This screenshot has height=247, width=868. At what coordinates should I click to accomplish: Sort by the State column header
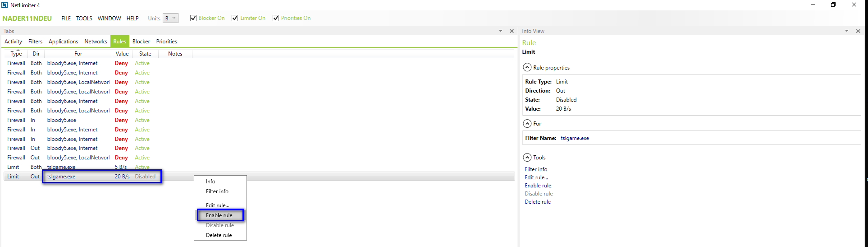(145, 54)
